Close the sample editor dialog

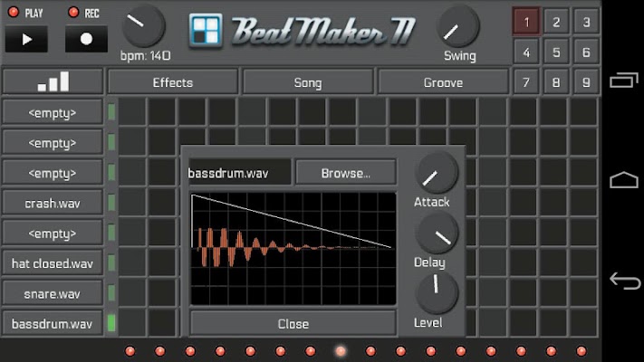click(x=293, y=323)
